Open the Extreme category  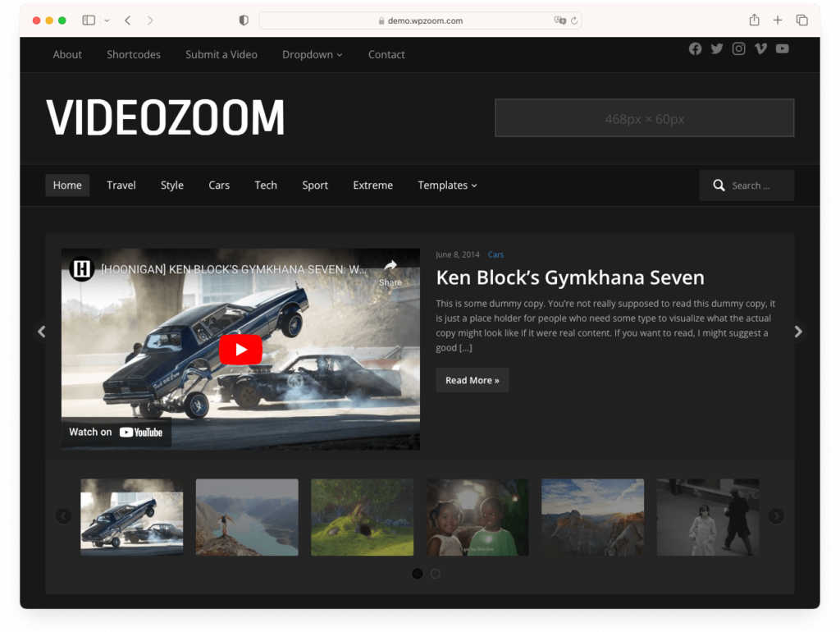tap(373, 185)
